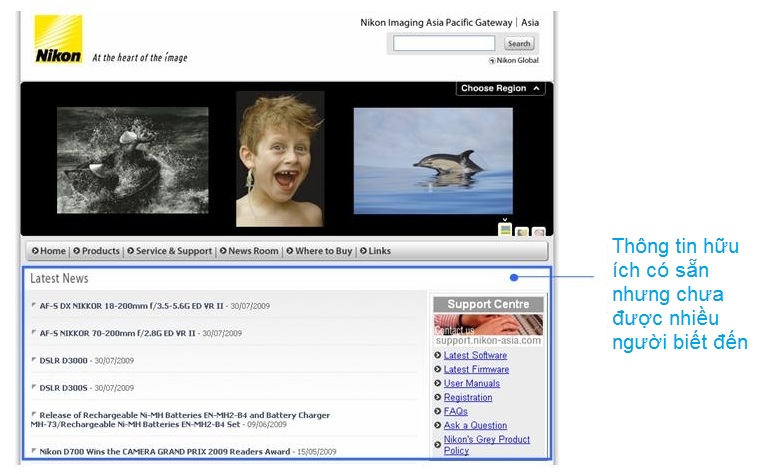This screenshot has width=771, height=474.
Task: Open AF-S DX NIKKOR 18-200mm news item
Action: [x=131, y=306]
